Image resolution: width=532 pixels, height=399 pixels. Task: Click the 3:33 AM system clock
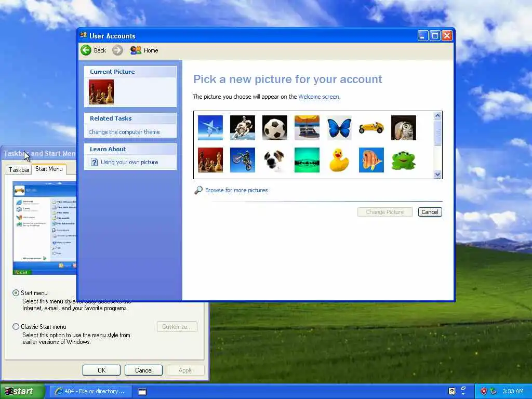(513, 391)
